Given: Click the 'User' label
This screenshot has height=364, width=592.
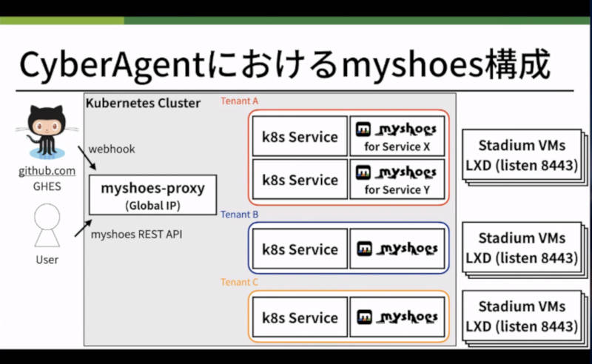Looking at the screenshot, I should 47,260.
